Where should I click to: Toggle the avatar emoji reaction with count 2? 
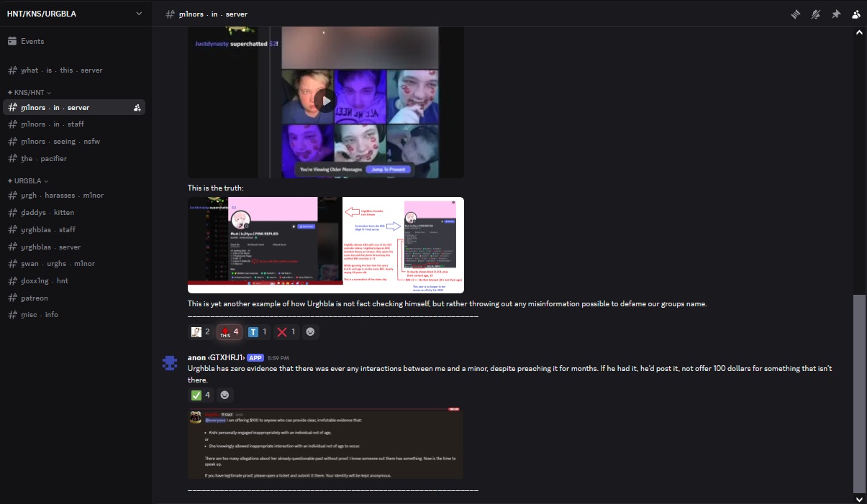(200, 332)
